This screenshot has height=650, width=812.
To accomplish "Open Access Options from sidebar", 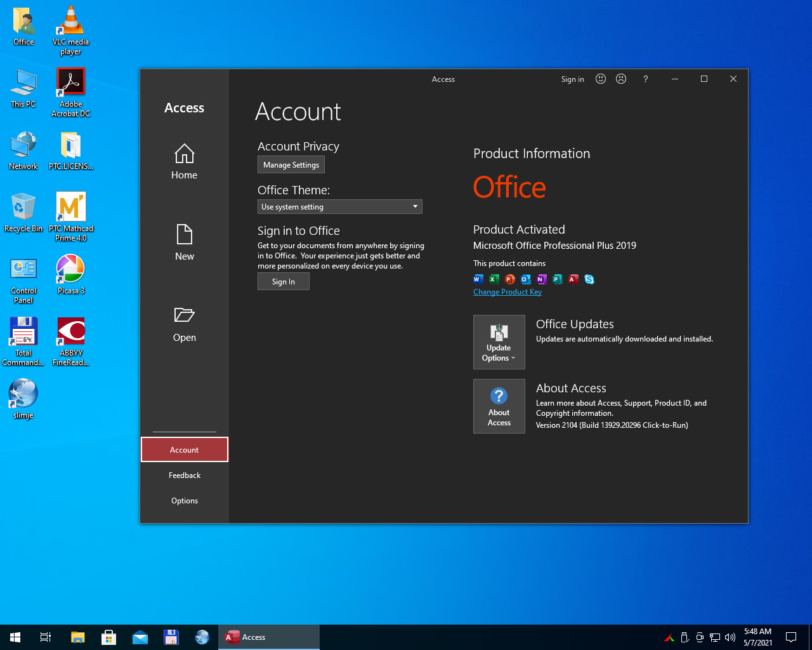I will [184, 501].
